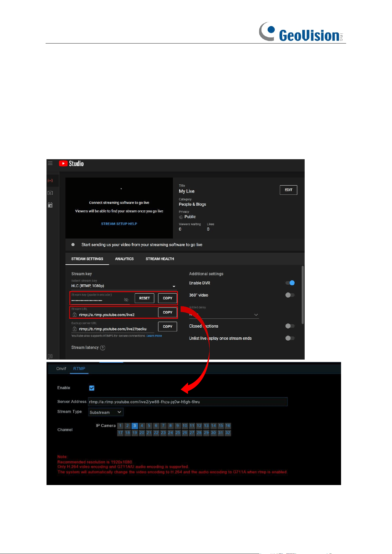Disable the Enable DVR toggle
Image resolution: width=392 pixels, height=554 pixels.
290,283
